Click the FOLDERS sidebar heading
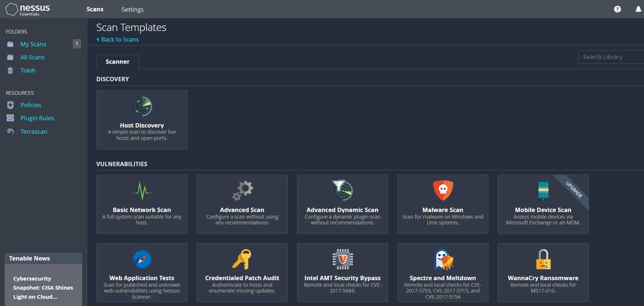644x306 pixels. [17, 32]
